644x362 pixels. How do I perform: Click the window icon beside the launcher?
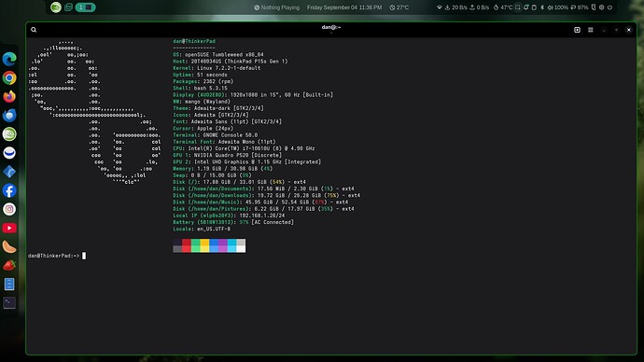pos(68,7)
